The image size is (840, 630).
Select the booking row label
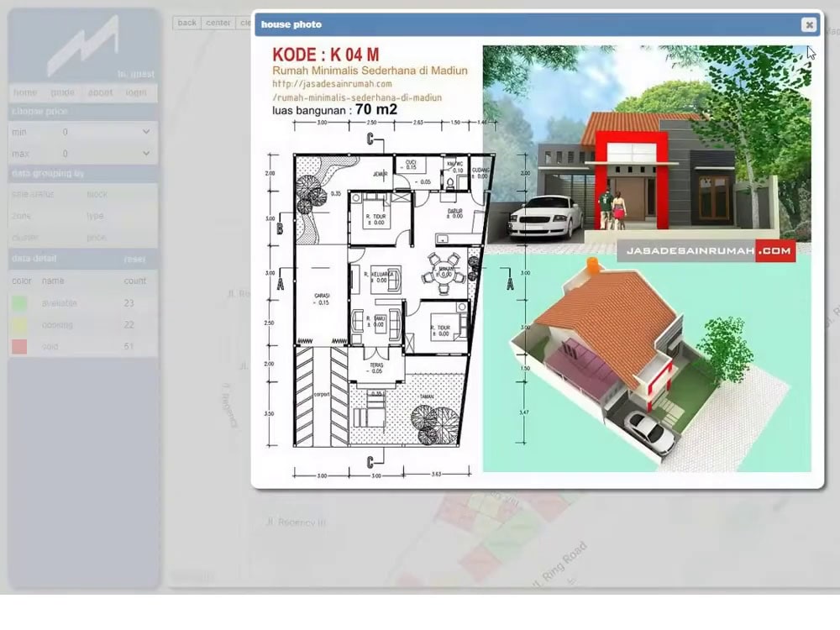click(x=57, y=325)
